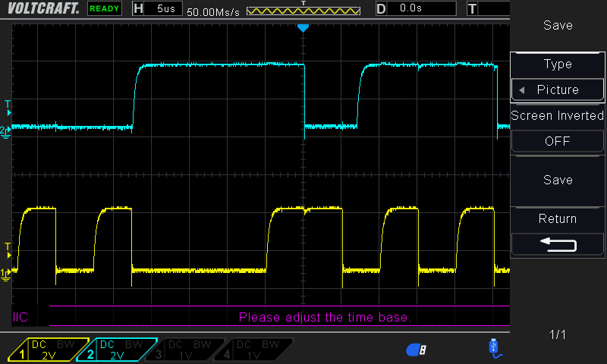Click the yellow channel 1 ground marker

6,272
